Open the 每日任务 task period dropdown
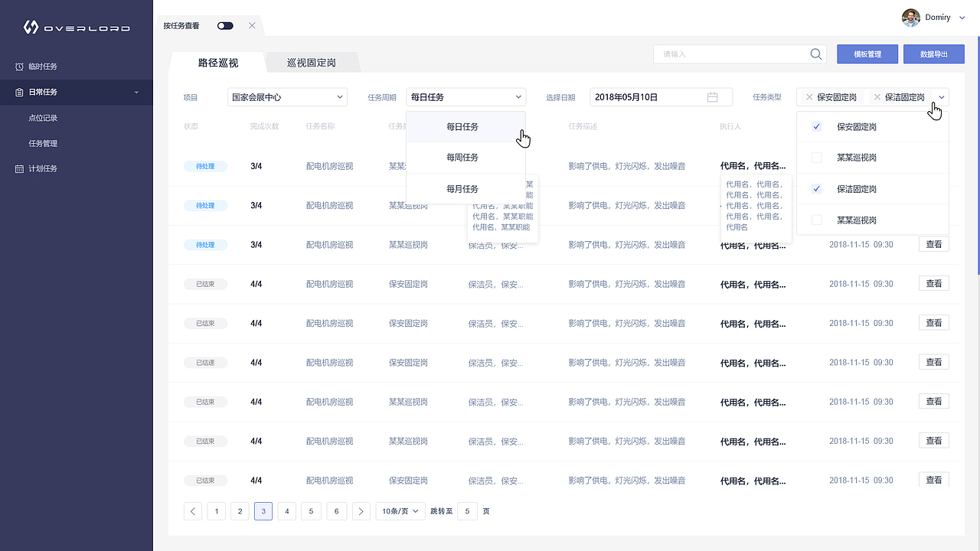The width and height of the screenshot is (980, 551). coord(466,97)
